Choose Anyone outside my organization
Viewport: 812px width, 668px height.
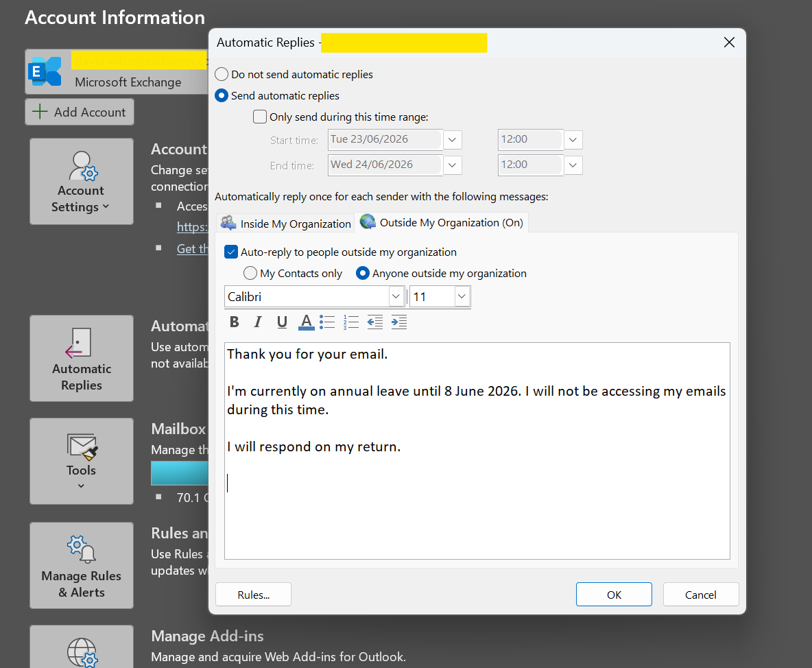pyautogui.click(x=363, y=273)
